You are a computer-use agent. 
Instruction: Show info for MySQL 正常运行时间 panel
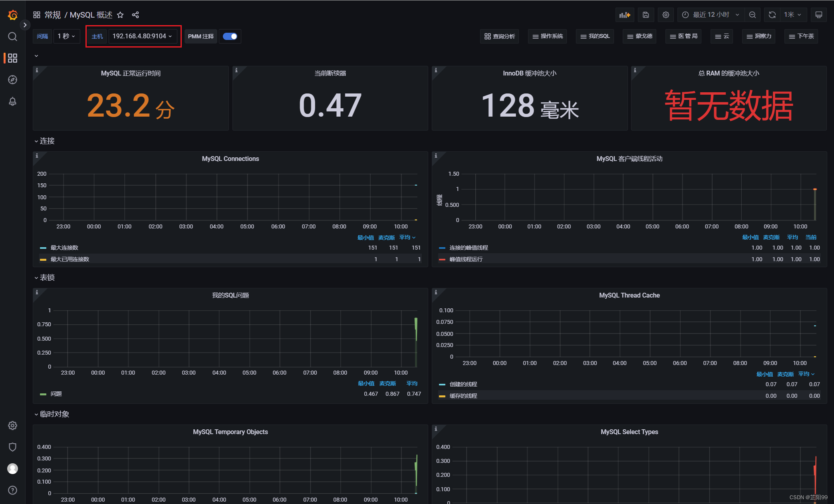coord(37,70)
